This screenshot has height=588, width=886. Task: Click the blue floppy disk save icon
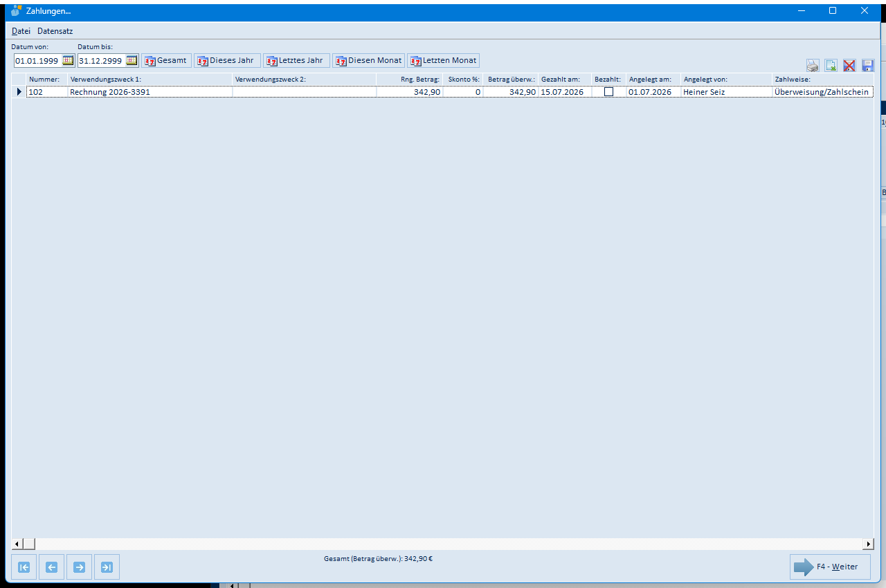pos(868,66)
